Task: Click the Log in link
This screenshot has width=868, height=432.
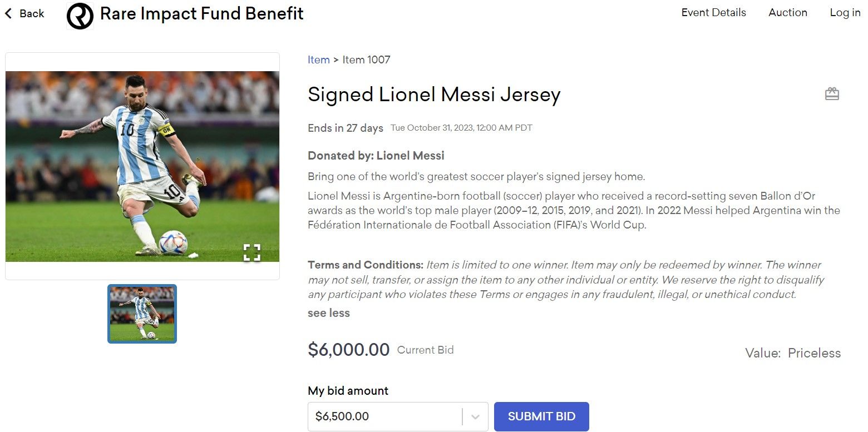Action: [x=844, y=12]
